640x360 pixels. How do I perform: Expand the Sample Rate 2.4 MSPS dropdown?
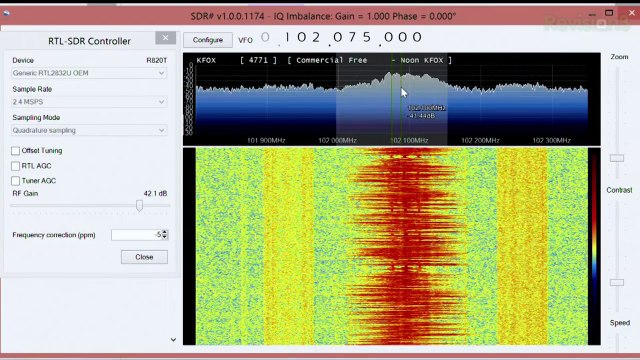(x=89, y=102)
